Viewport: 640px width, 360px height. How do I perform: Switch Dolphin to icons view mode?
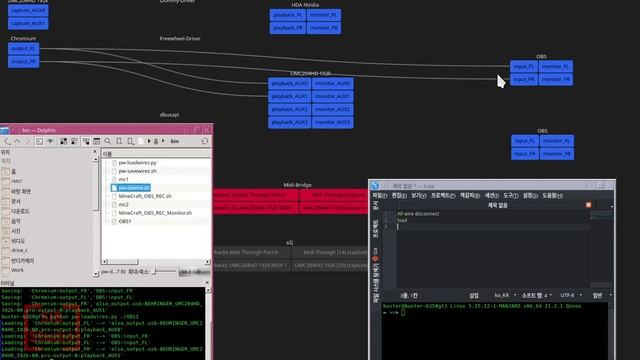(x=63, y=141)
